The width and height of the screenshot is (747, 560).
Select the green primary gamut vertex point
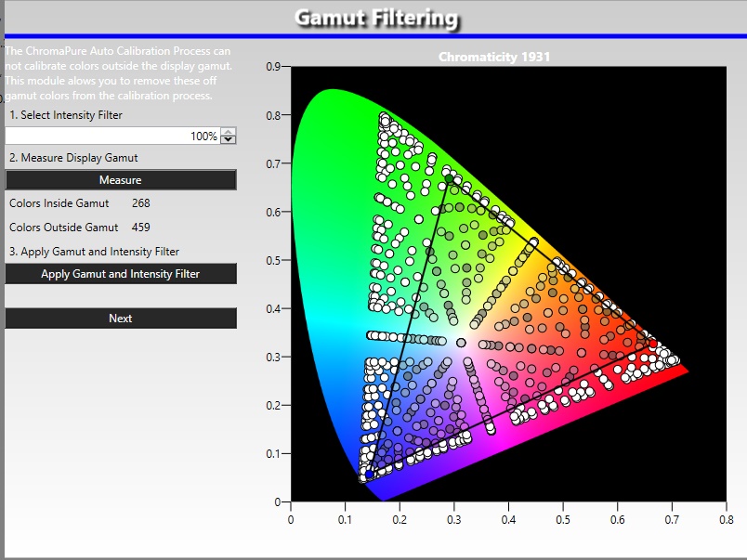pyautogui.click(x=448, y=178)
